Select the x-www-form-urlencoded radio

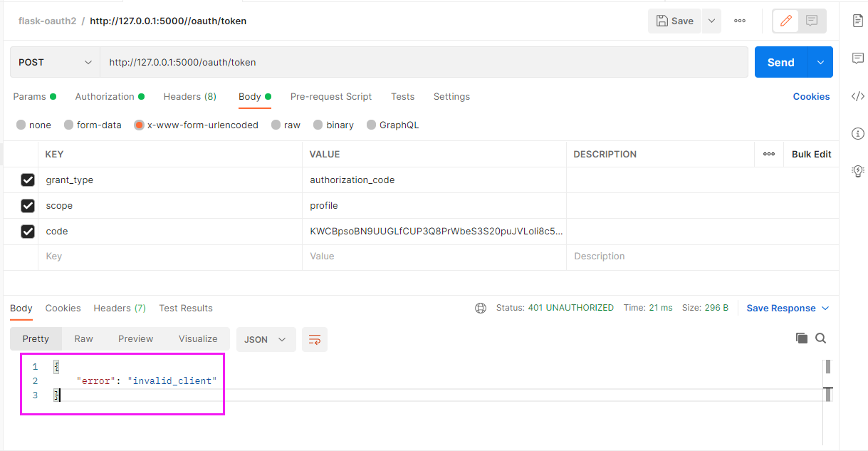[140, 125]
